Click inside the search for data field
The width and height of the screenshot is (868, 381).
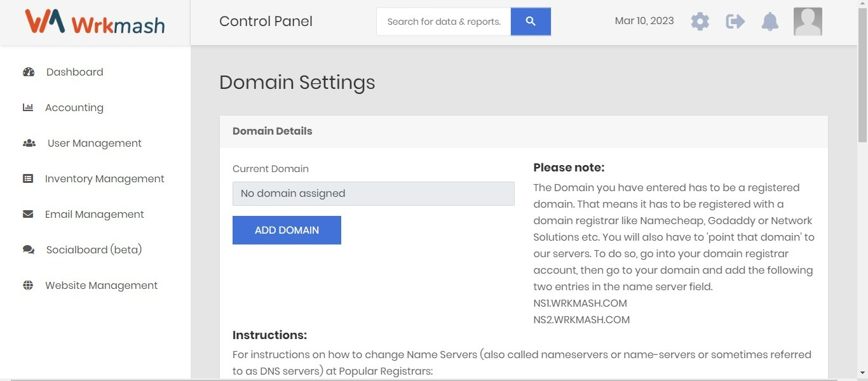[443, 21]
